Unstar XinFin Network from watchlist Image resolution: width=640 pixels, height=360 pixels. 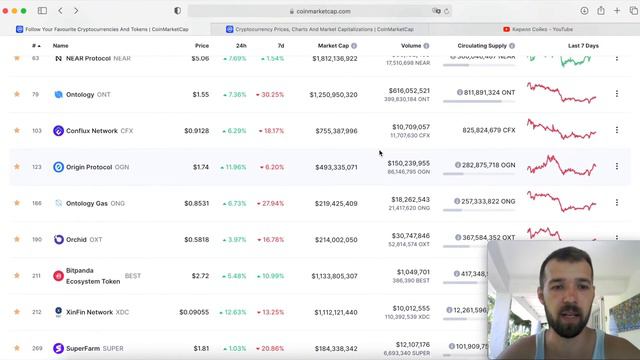point(17,311)
